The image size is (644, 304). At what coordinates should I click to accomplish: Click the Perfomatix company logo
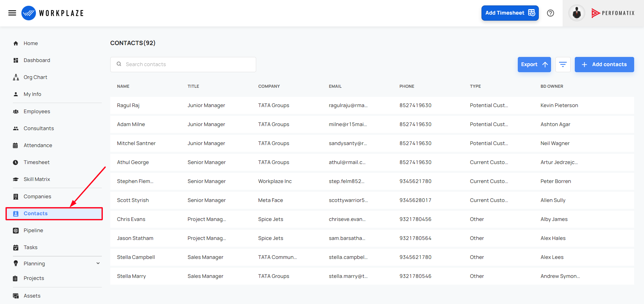pos(613,13)
